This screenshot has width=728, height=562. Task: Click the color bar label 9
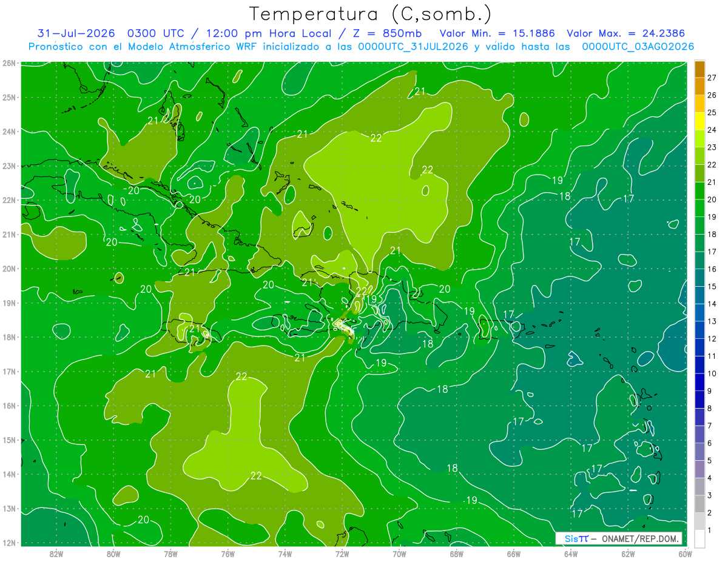[710, 391]
